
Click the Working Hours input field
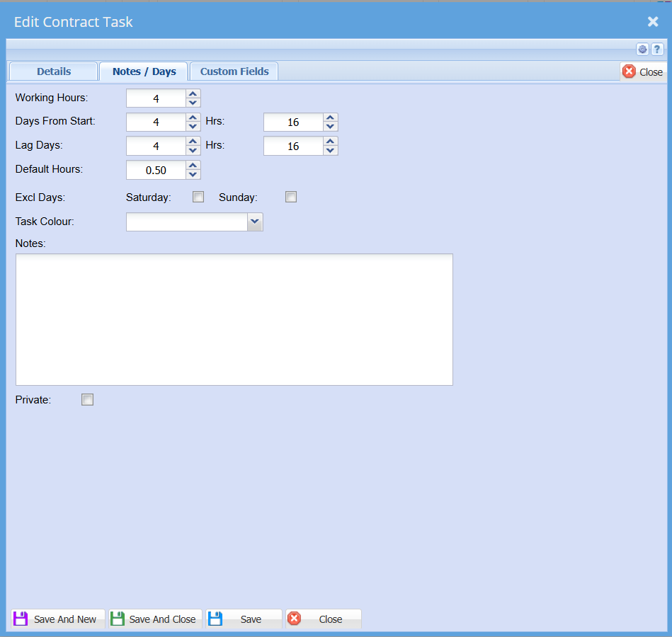pyautogui.click(x=156, y=98)
